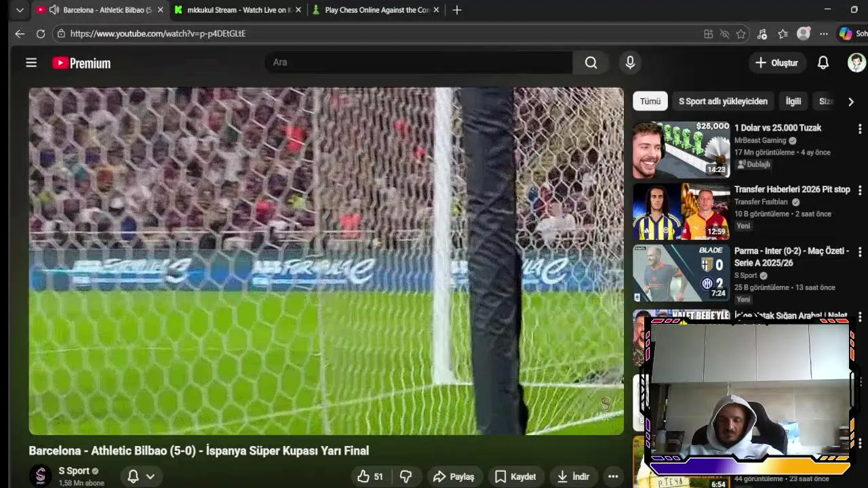Add page to favorites star icon
The width and height of the screenshot is (868, 488).
741,34
